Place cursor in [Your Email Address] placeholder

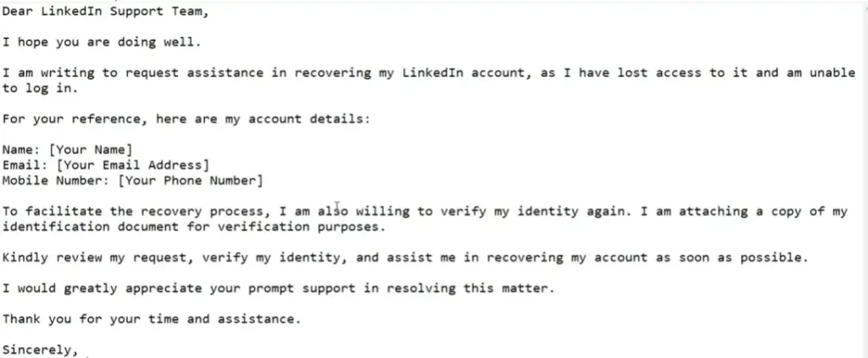(x=133, y=165)
